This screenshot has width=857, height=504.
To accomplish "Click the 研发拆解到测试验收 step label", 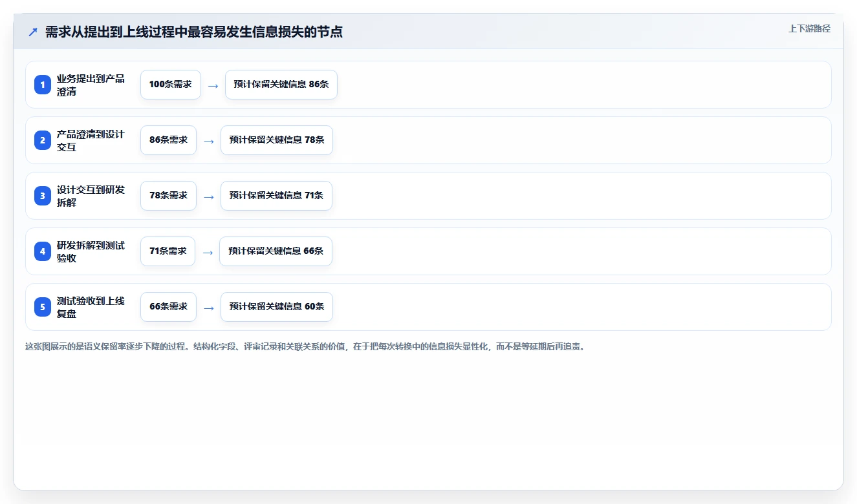I will [x=91, y=251].
